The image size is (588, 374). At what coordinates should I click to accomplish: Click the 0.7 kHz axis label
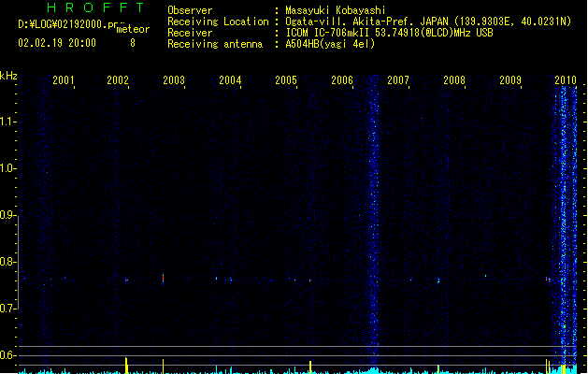7,309
